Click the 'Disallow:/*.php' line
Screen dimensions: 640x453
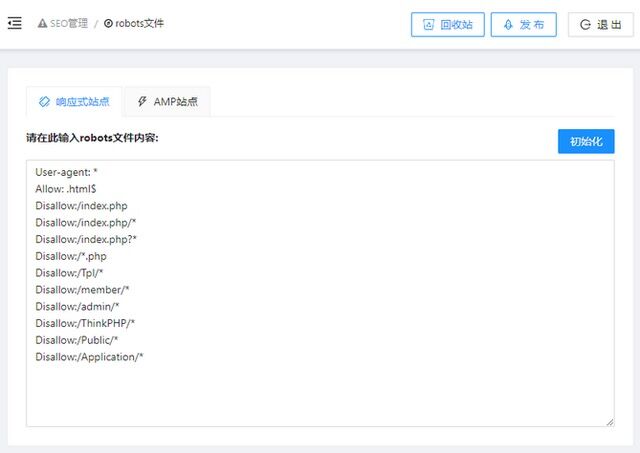[x=71, y=256]
